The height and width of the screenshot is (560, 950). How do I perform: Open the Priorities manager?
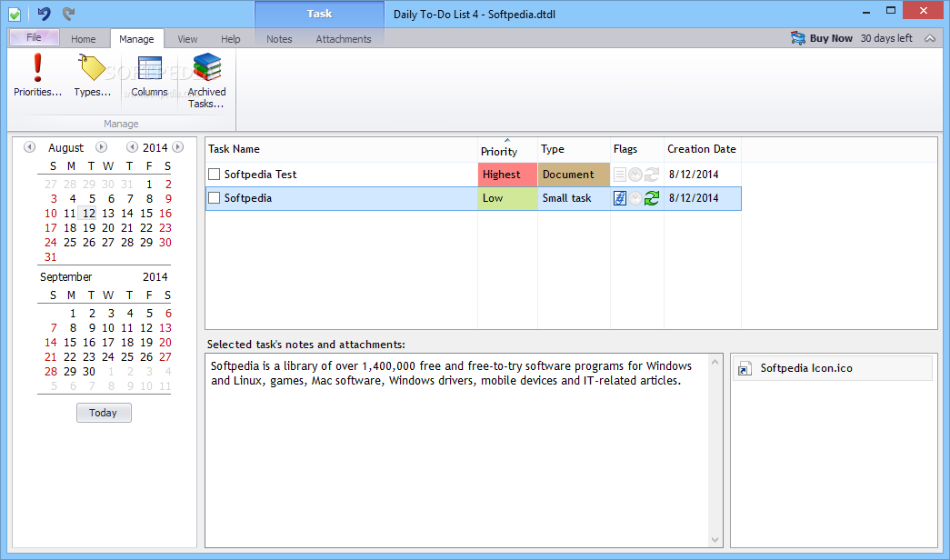click(37, 75)
